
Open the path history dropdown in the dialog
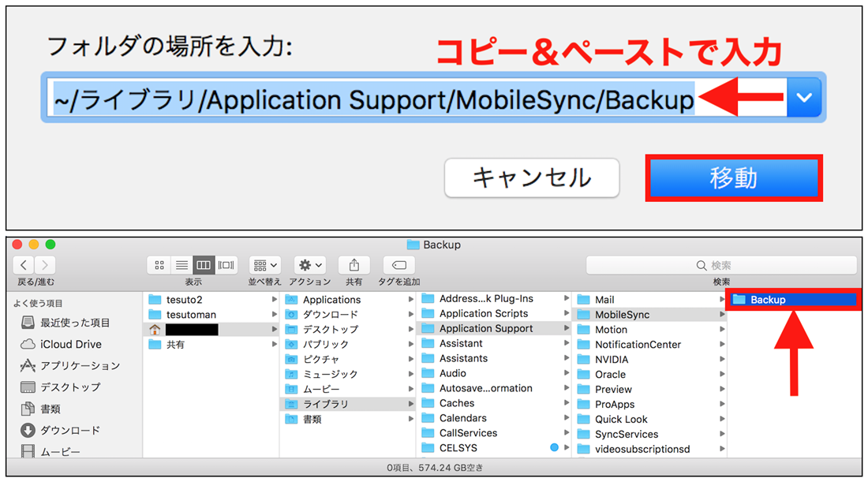tap(803, 97)
